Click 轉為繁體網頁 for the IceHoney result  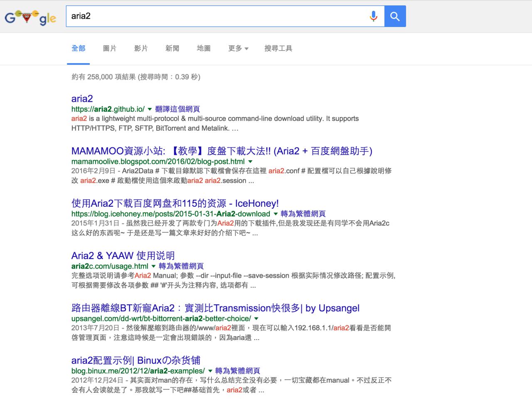coord(303,214)
